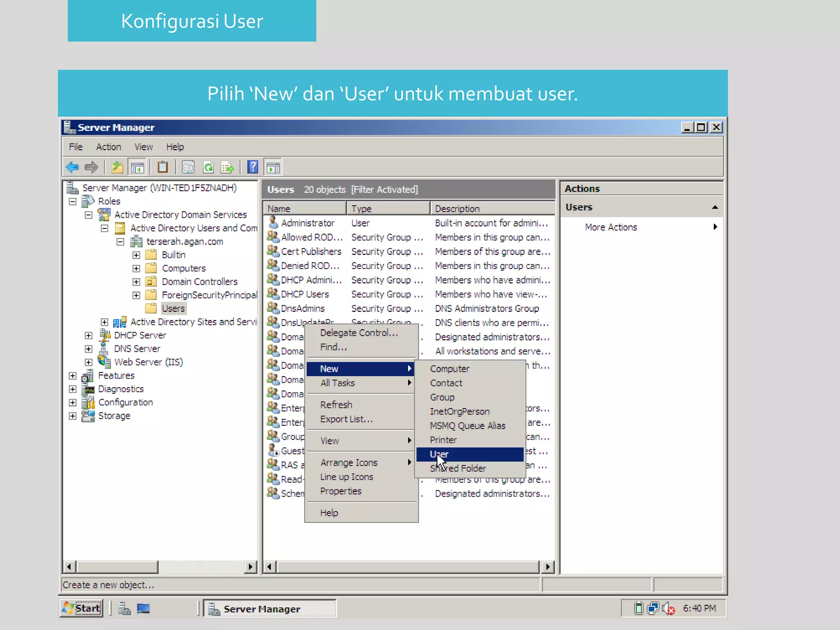Click the Forward arrow toolbar icon
The height and width of the screenshot is (630, 840).
91,167
